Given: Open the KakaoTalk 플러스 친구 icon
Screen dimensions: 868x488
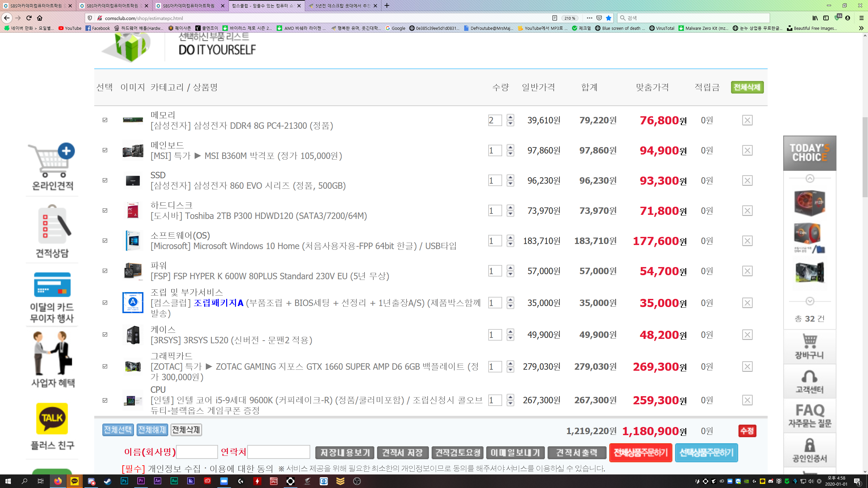Looking at the screenshot, I should 52,418.
